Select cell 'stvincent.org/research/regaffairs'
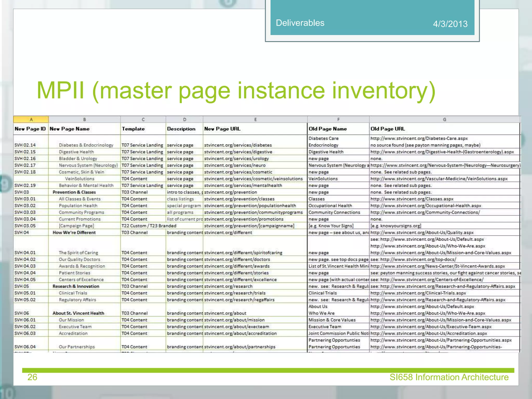 [255, 300]
